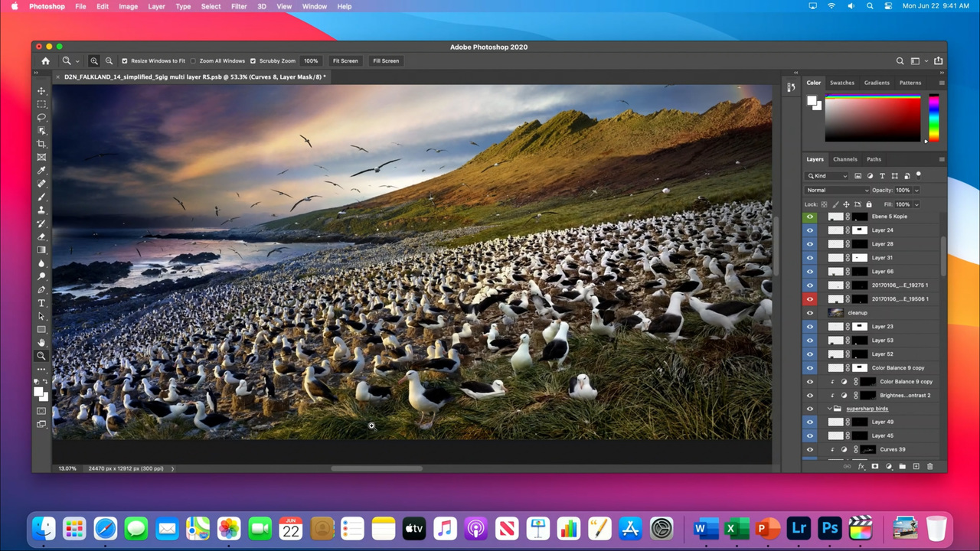980x551 pixels.
Task: Create a new layer with plus icon
Action: click(x=916, y=466)
